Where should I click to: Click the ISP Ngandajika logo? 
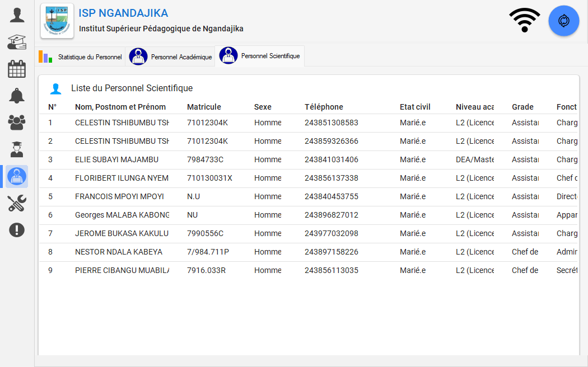(57, 21)
